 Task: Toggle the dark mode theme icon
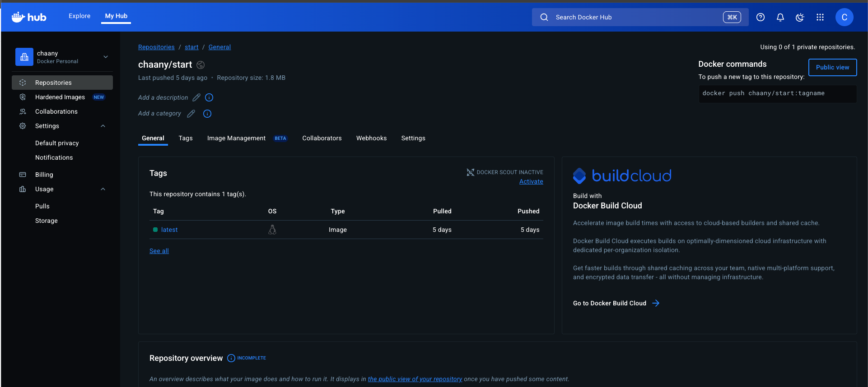(x=800, y=17)
